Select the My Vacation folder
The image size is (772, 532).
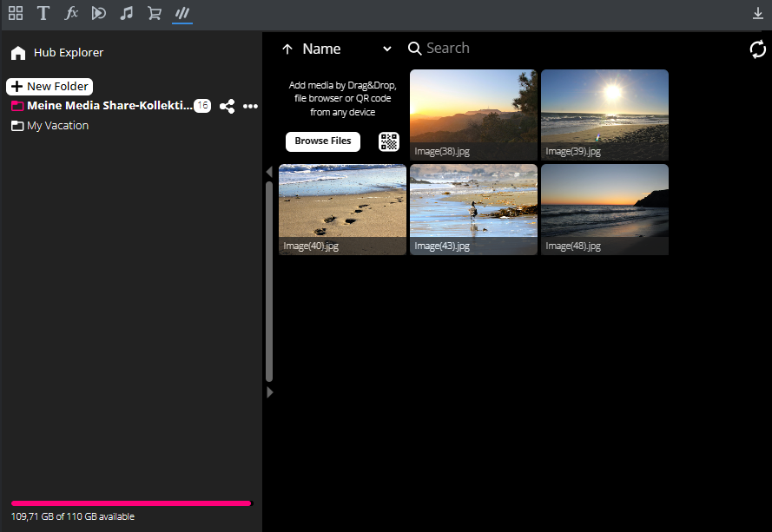pyautogui.click(x=57, y=126)
